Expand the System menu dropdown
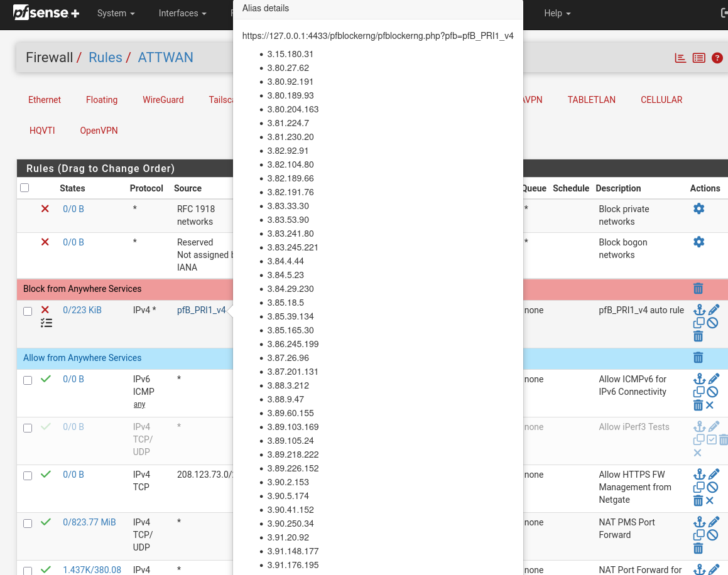 116,13
